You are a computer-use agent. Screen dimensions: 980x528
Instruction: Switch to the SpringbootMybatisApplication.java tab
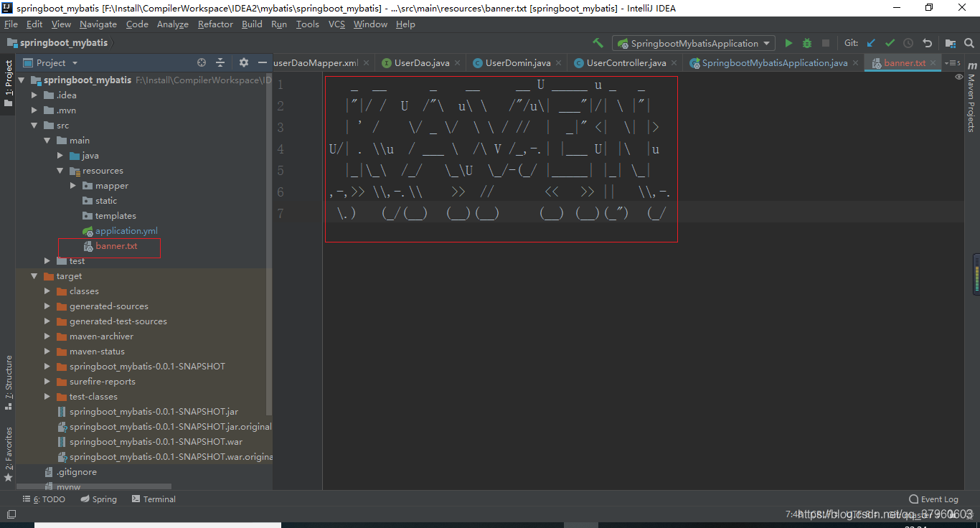[x=773, y=63]
